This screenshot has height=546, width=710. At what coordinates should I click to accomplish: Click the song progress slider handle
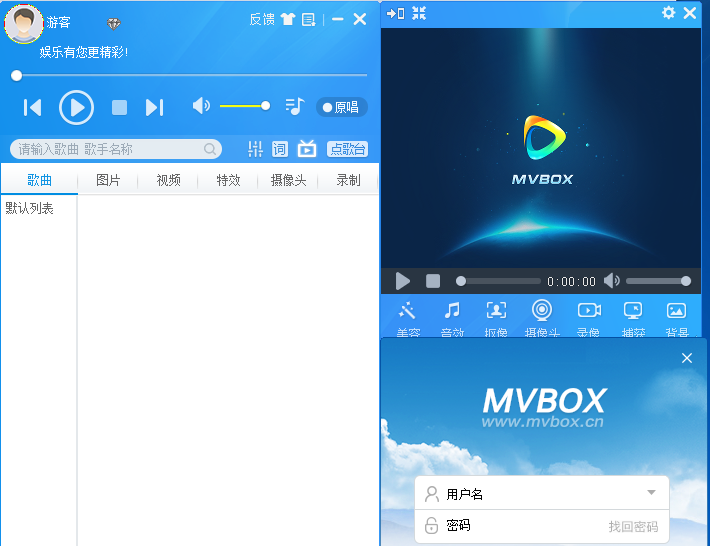[x=16, y=76]
